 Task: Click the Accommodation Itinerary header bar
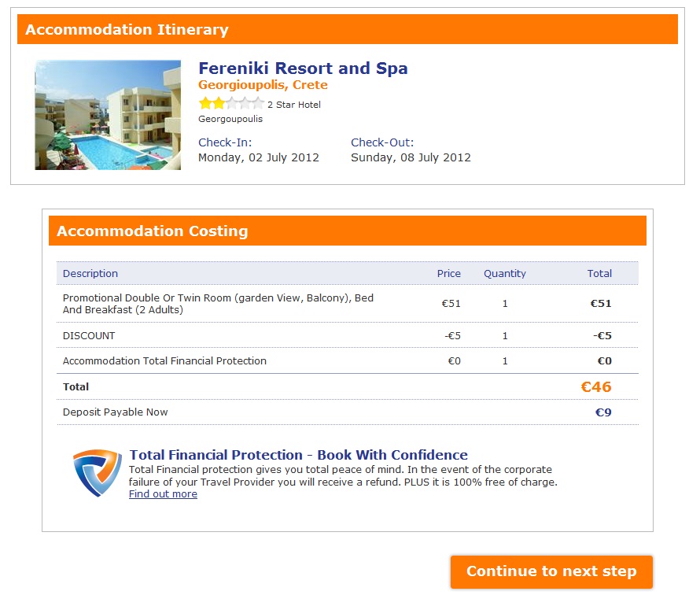click(348, 29)
